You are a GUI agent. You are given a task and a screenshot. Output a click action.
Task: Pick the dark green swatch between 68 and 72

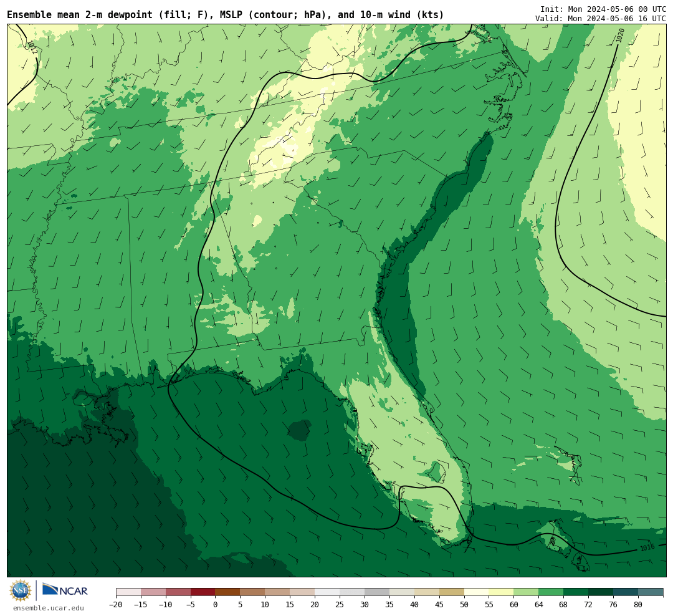(x=576, y=592)
